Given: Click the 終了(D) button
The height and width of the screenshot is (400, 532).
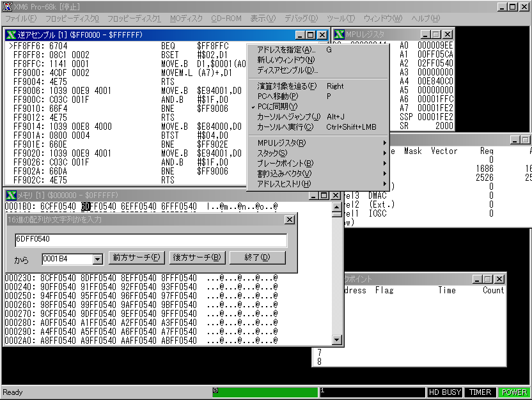Looking at the screenshot, I should [x=258, y=258].
